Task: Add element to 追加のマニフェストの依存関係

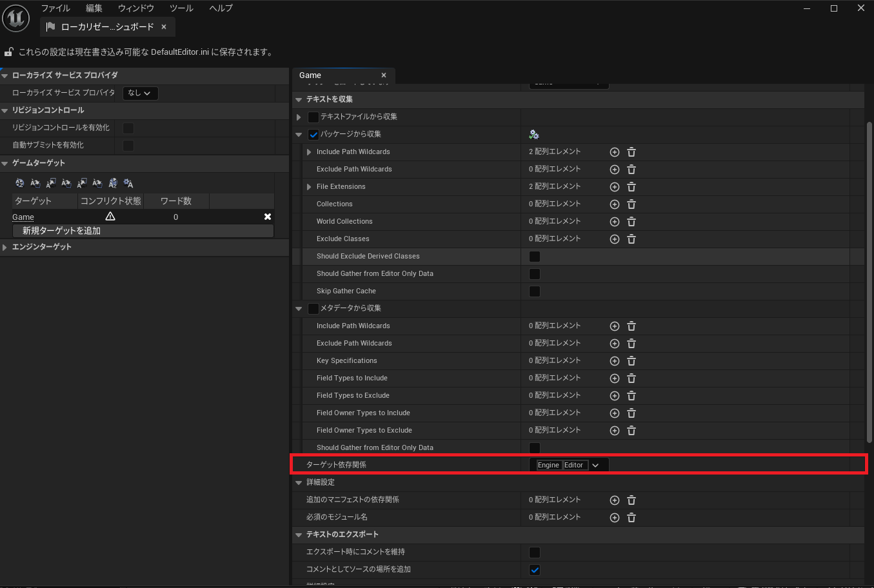Action: 615,500
